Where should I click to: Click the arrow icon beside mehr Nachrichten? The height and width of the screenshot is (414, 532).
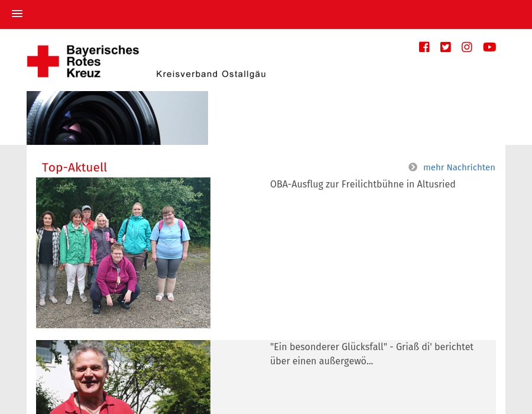pos(413,167)
